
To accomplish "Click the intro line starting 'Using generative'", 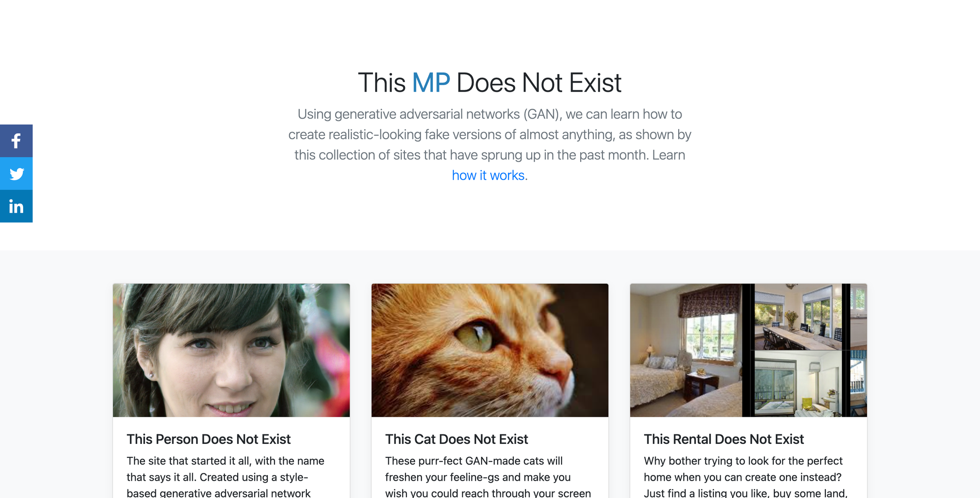I will click(490, 114).
